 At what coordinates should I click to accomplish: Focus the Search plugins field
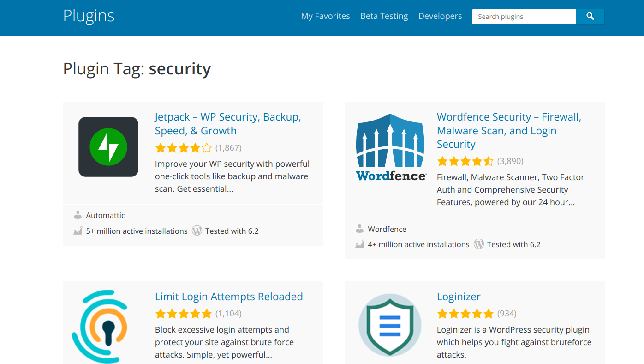[x=524, y=17]
